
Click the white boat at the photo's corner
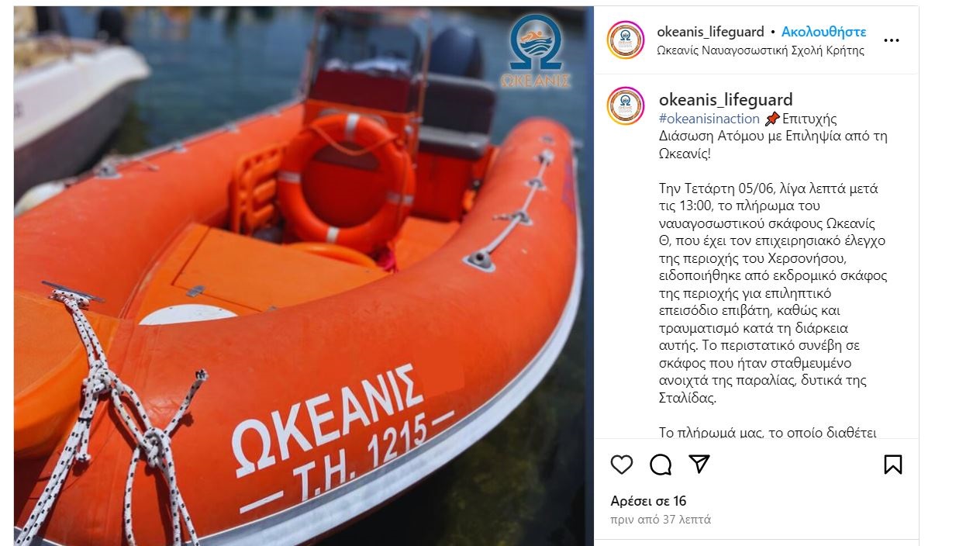click(76, 101)
